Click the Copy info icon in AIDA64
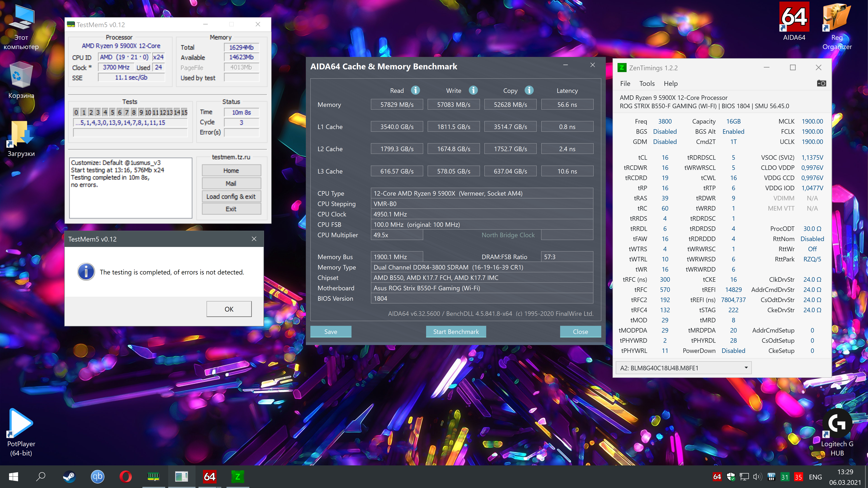 (529, 90)
